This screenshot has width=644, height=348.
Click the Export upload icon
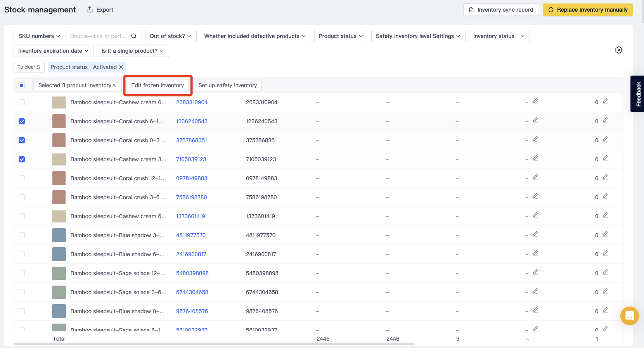click(x=90, y=10)
